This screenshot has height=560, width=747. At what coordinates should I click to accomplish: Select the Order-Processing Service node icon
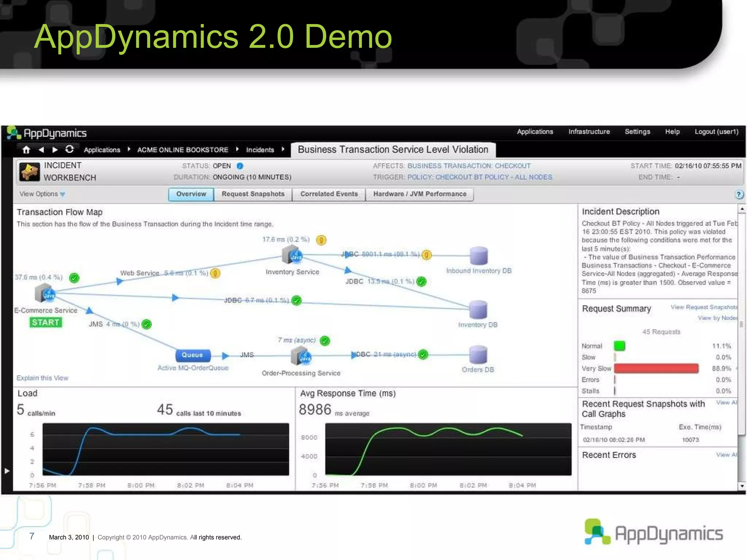(x=301, y=356)
